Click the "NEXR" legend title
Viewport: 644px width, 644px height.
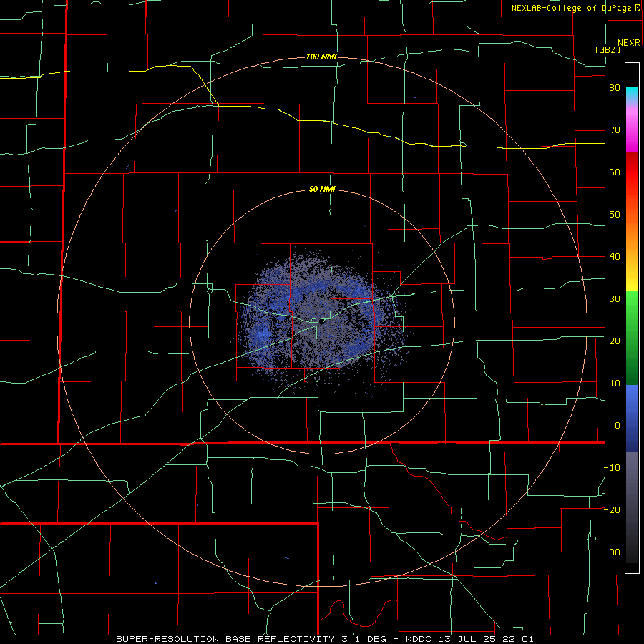pos(629,43)
